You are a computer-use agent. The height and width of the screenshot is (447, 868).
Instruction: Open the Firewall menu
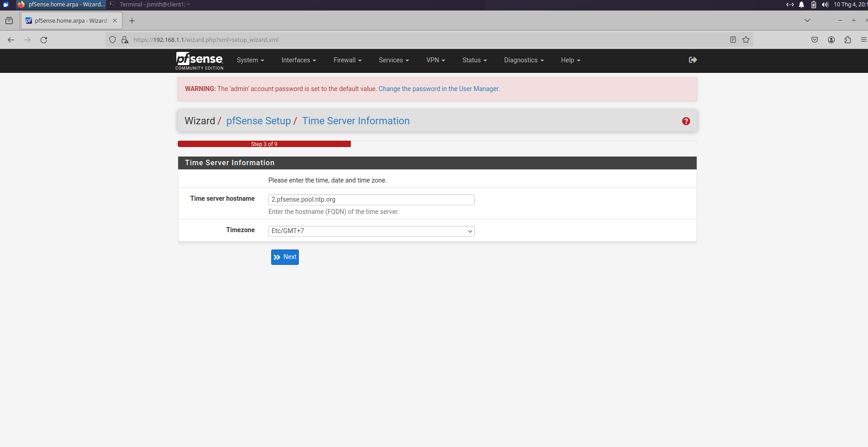[347, 60]
